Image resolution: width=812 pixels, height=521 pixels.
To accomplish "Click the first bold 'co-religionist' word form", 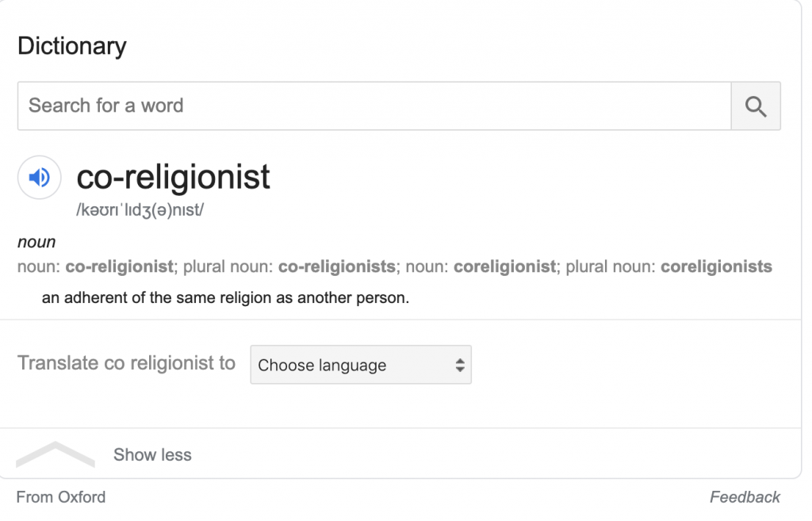I will coord(119,267).
